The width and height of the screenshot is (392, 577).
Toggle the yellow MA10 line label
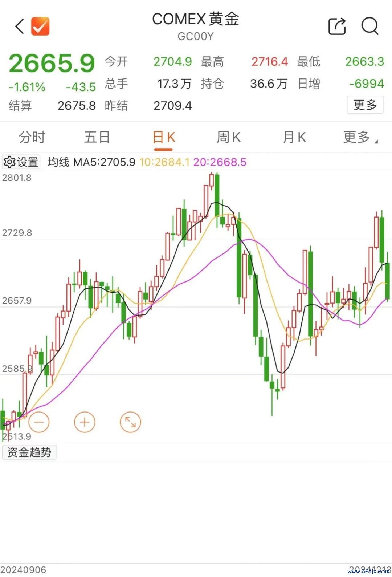click(x=164, y=162)
